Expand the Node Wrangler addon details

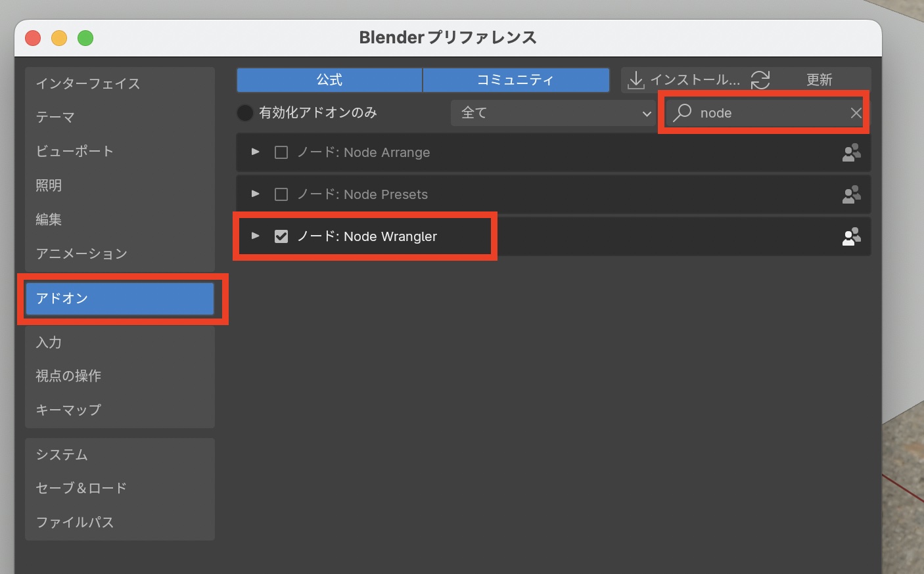256,236
